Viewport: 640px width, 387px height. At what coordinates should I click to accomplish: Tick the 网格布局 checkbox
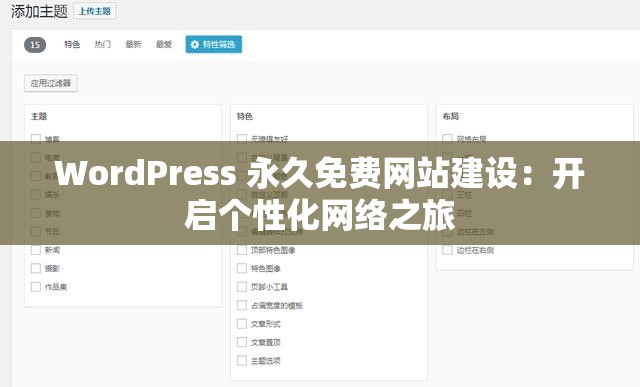447,138
